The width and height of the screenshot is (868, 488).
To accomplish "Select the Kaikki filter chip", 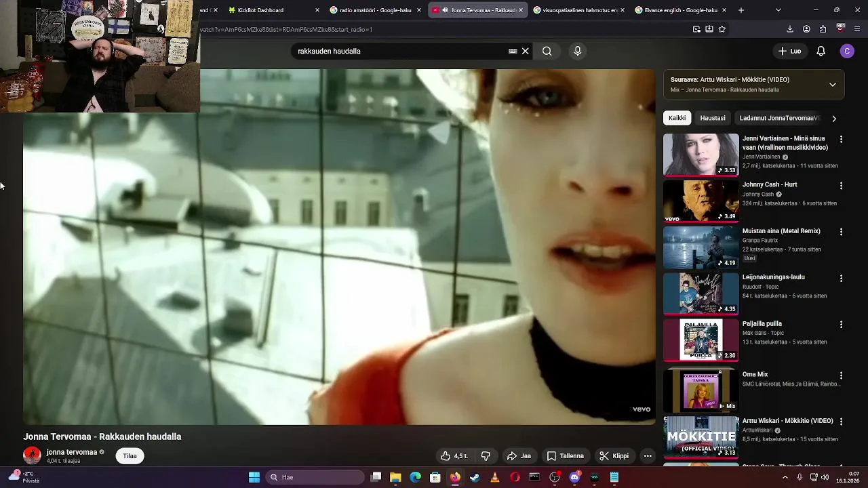I will pos(677,118).
